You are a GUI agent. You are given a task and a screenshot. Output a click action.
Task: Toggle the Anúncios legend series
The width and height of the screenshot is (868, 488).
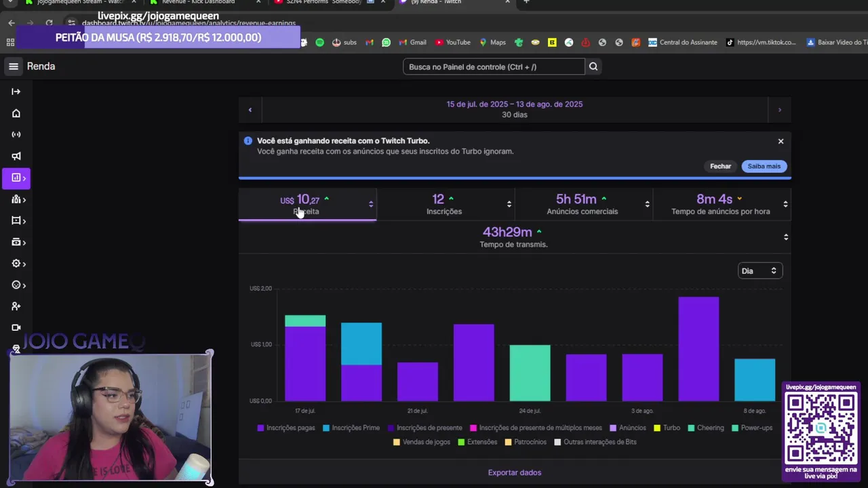pyautogui.click(x=628, y=428)
